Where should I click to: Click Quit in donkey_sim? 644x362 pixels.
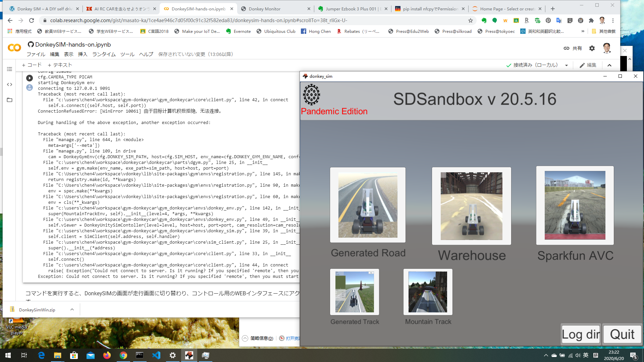coord(622,334)
